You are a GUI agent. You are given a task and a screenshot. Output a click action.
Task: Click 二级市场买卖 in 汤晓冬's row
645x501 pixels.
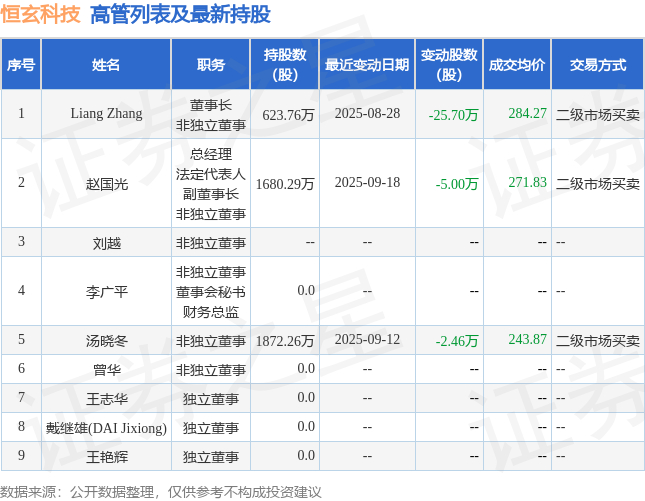598,341
